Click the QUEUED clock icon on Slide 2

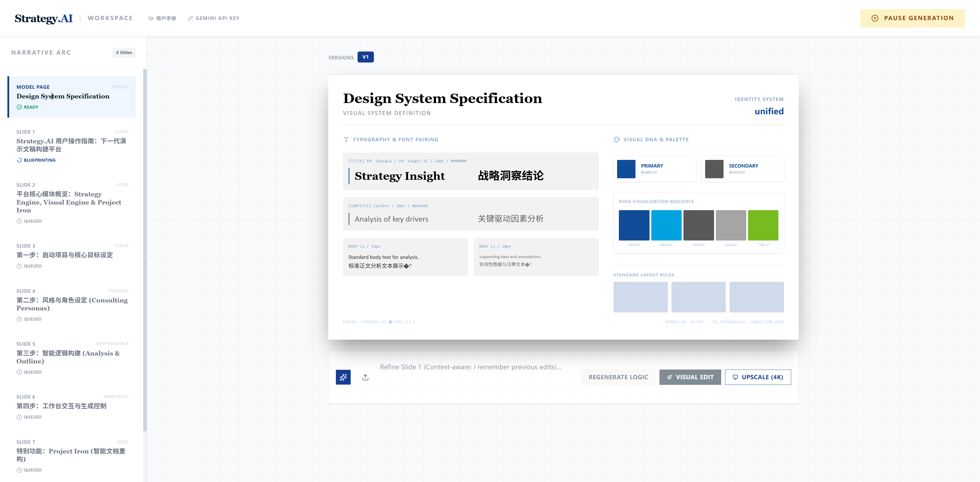[x=19, y=221]
